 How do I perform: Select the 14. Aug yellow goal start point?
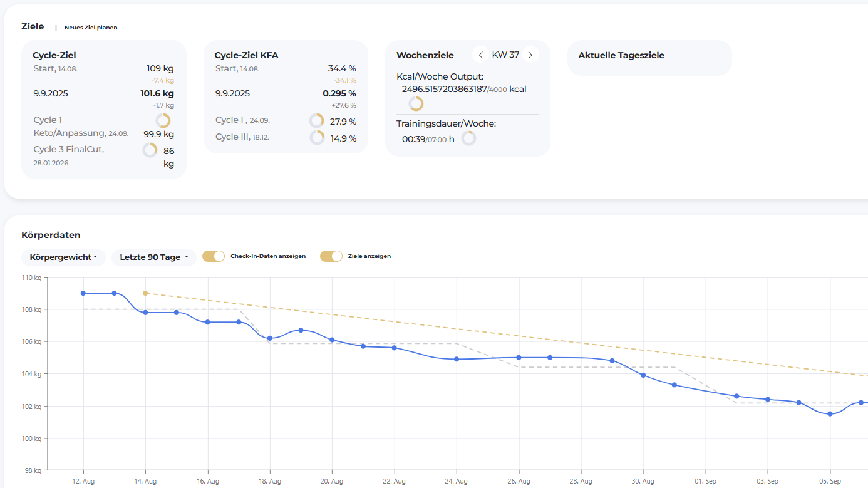pos(145,293)
